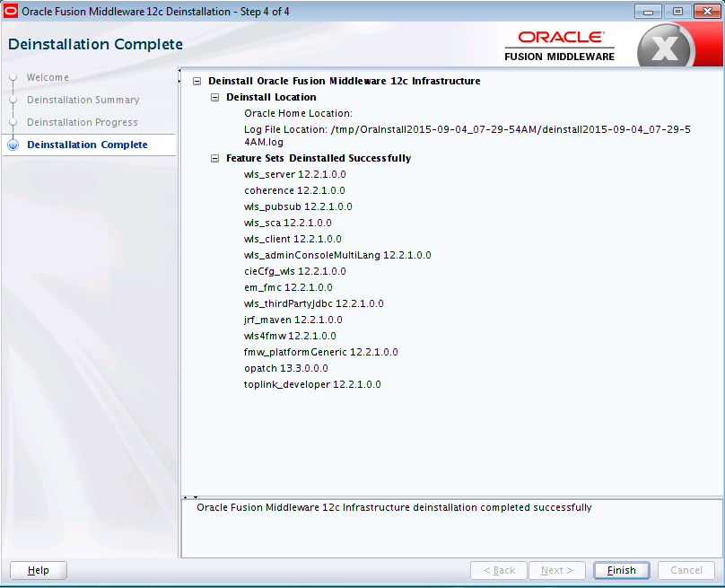Click the deinstallation completed successfully message

click(394, 507)
